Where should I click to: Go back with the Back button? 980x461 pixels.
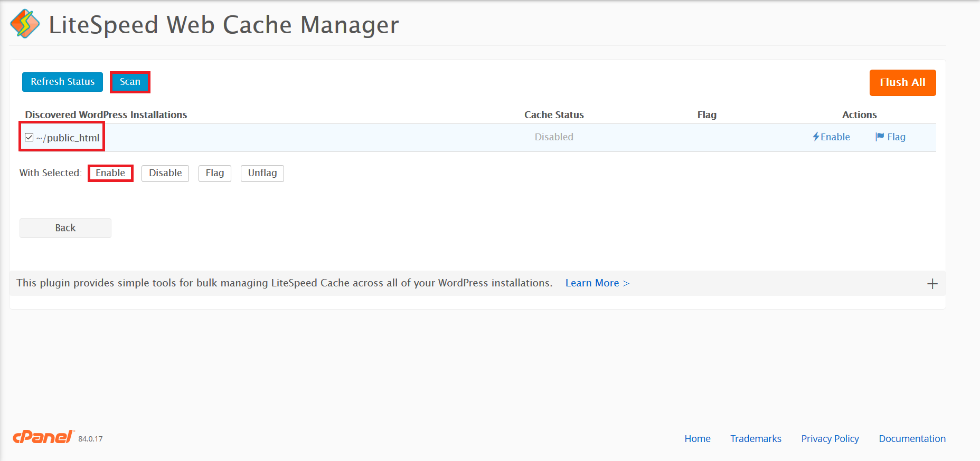click(65, 228)
